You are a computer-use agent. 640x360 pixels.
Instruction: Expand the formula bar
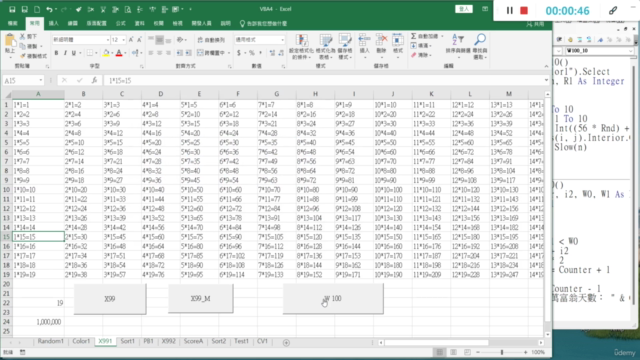pos(546,80)
